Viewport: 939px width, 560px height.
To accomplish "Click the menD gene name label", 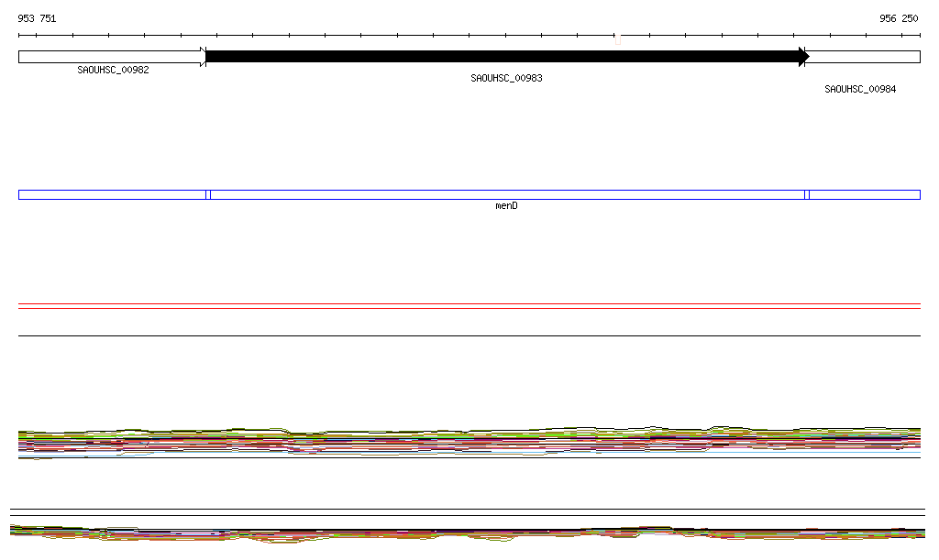I will [x=506, y=206].
